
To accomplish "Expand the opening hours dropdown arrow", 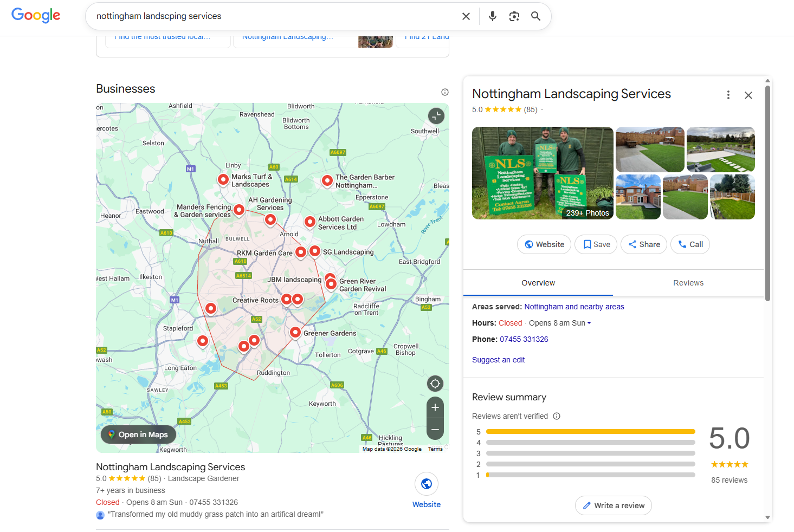I will (589, 323).
